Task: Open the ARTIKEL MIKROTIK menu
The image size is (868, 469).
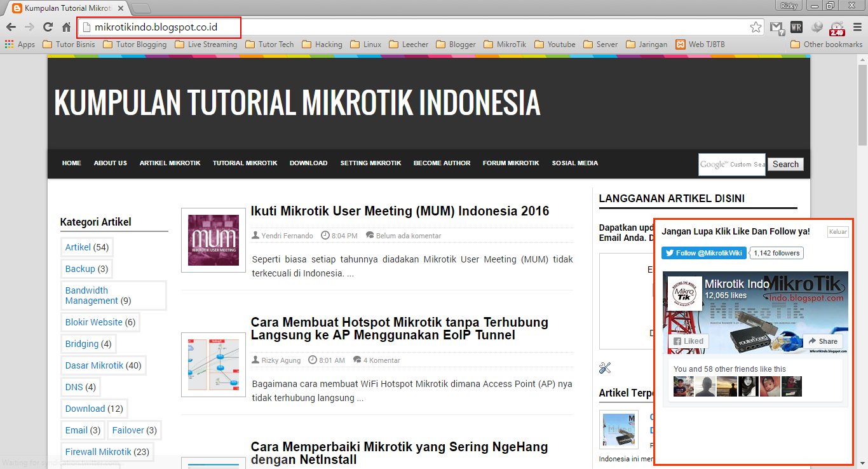Action: [x=170, y=163]
